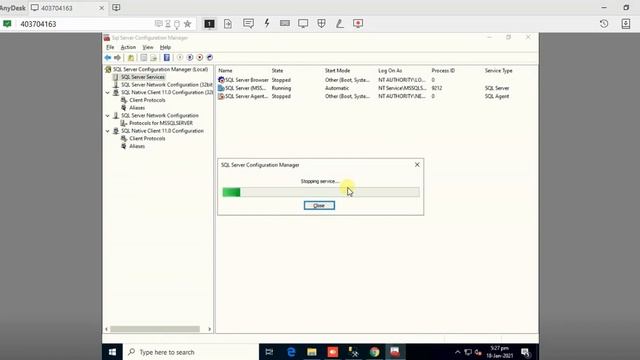Select SQL Server Services in the tree
This screenshot has width=640, height=360.
coord(142,77)
